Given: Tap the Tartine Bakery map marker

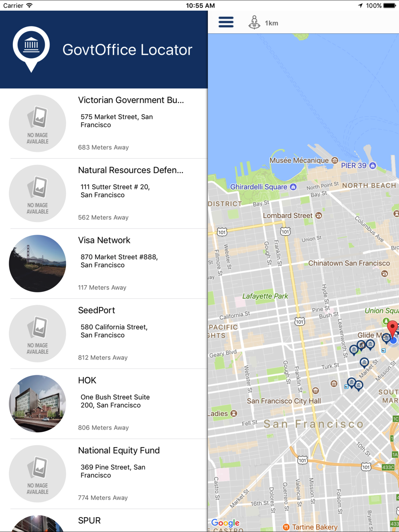Looking at the screenshot, I should pyautogui.click(x=286, y=527).
